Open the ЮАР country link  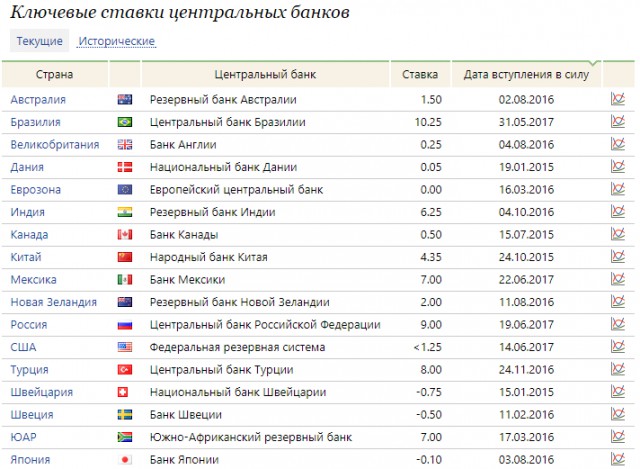click(23, 437)
